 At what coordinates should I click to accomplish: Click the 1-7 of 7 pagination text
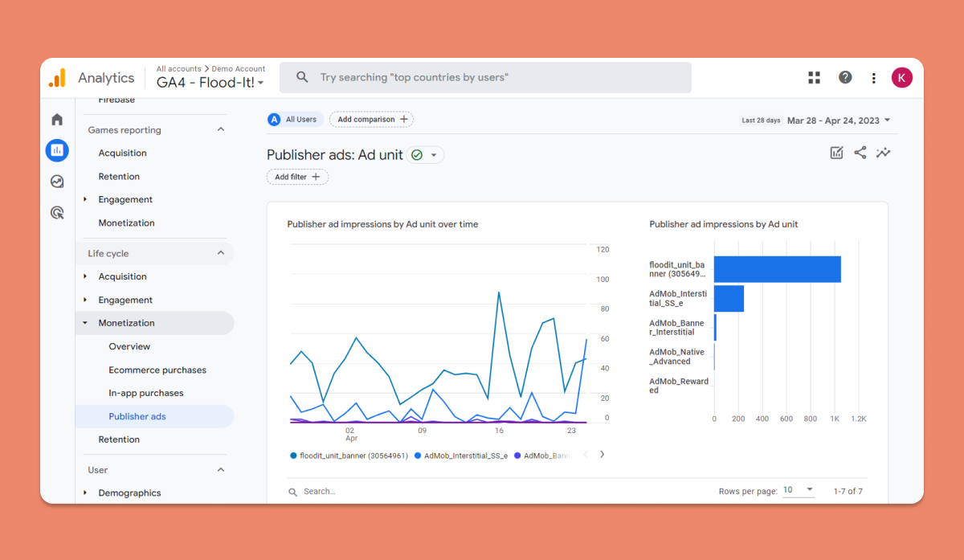point(848,491)
